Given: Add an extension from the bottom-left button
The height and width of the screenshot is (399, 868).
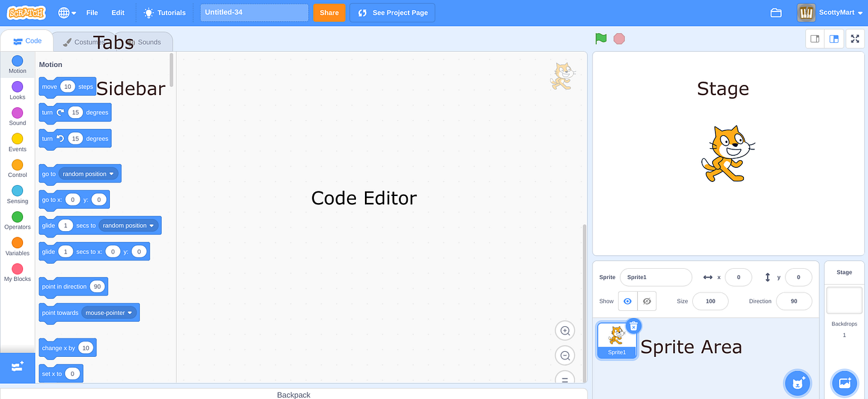Looking at the screenshot, I should tap(17, 368).
